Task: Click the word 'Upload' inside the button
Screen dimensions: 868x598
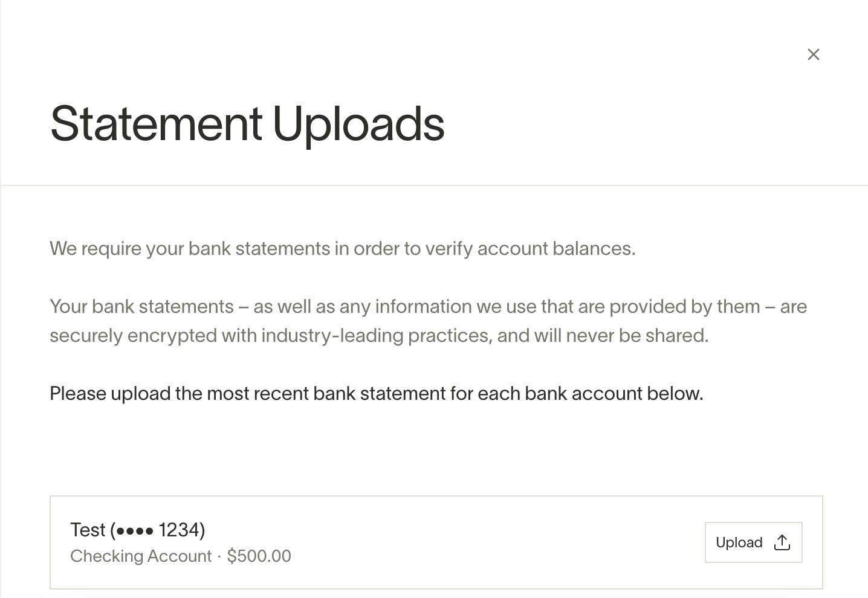Action: (739, 542)
